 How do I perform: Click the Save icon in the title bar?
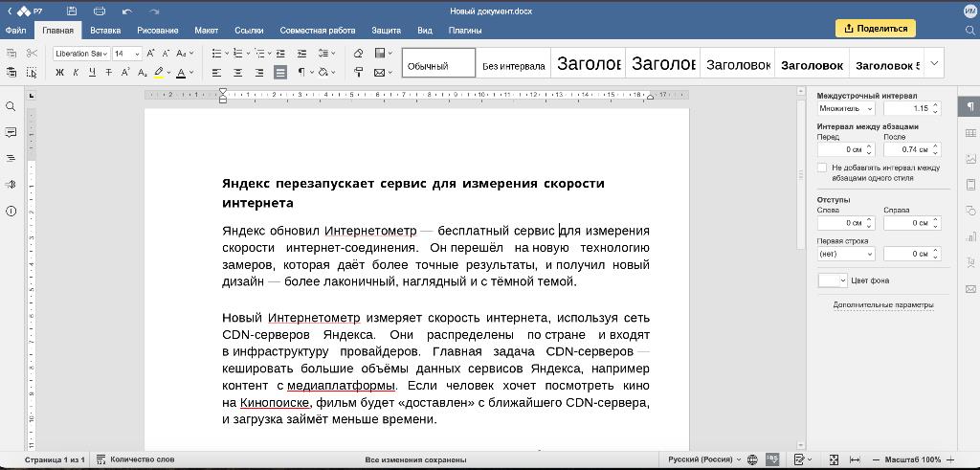click(x=72, y=11)
